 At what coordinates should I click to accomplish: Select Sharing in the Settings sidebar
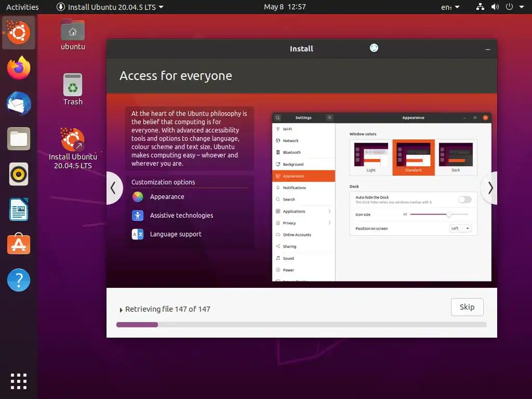pos(303,247)
